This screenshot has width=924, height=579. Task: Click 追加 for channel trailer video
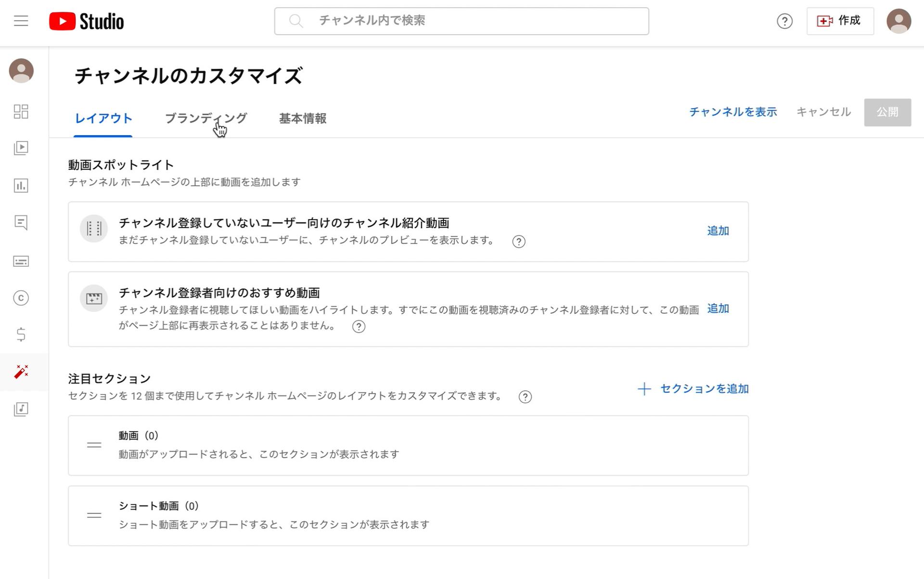(718, 231)
